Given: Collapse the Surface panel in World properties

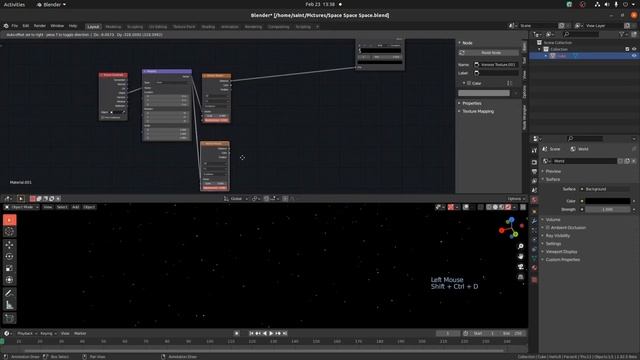Looking at the screenshot, I should [553, 179].
